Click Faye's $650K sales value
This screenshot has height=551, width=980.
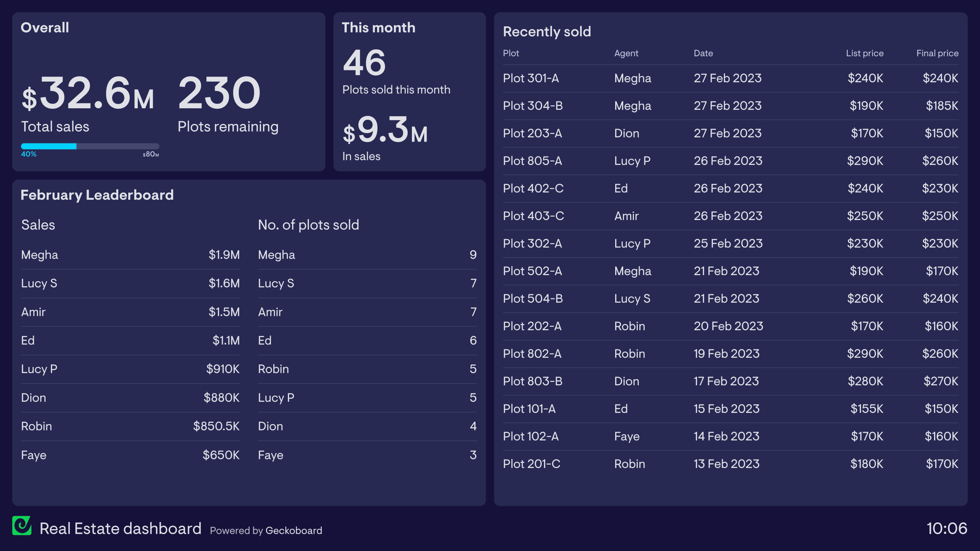221,455
